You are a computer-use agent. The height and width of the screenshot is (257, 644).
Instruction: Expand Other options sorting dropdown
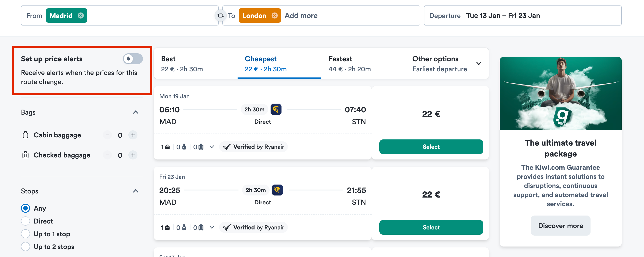479,63
